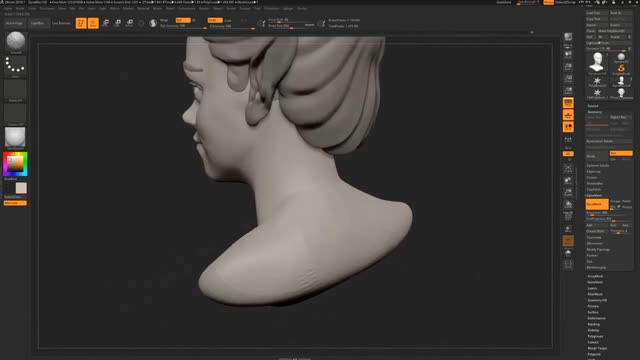Screen dimensions: 640x360
Task: Expand the Subtool section
Action: click(593, 106)
